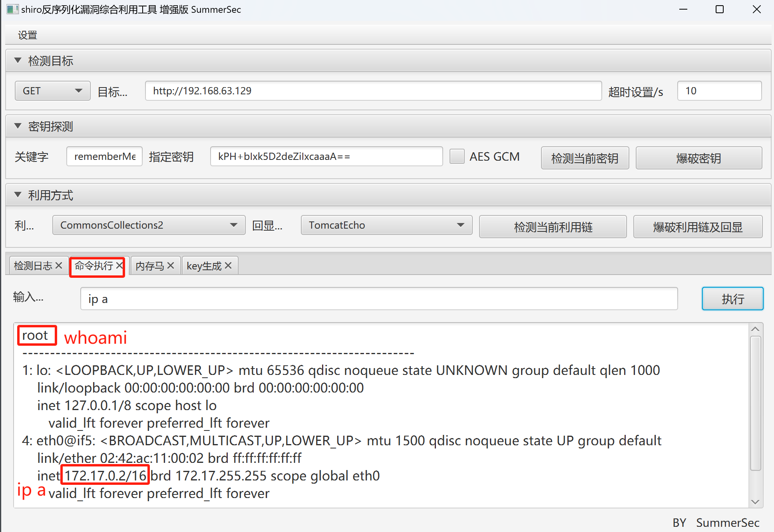Screen dimensions: 774x532
Task: Click the specified key input field
Action: click(326, 156)
